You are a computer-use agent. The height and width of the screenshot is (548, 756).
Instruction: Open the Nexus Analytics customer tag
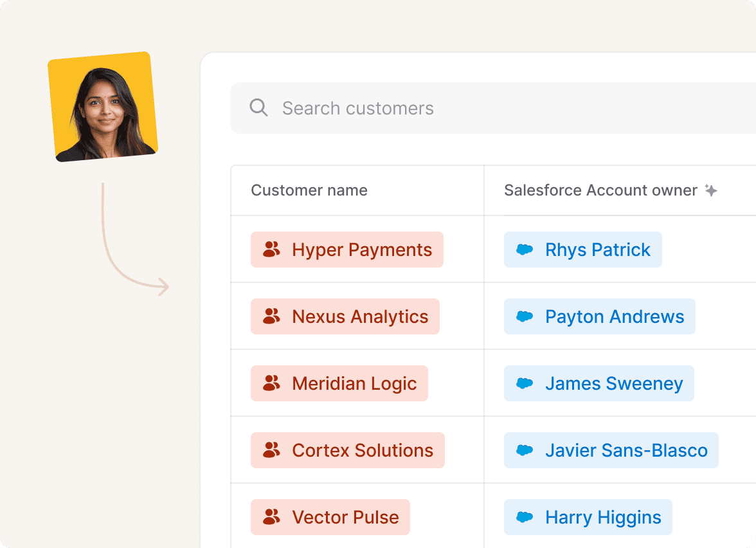(345, 316)
